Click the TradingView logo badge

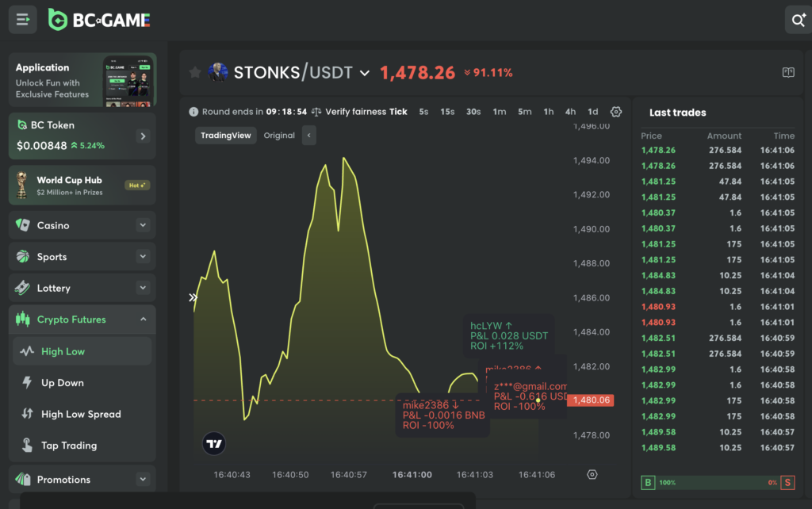pos(214,444)
